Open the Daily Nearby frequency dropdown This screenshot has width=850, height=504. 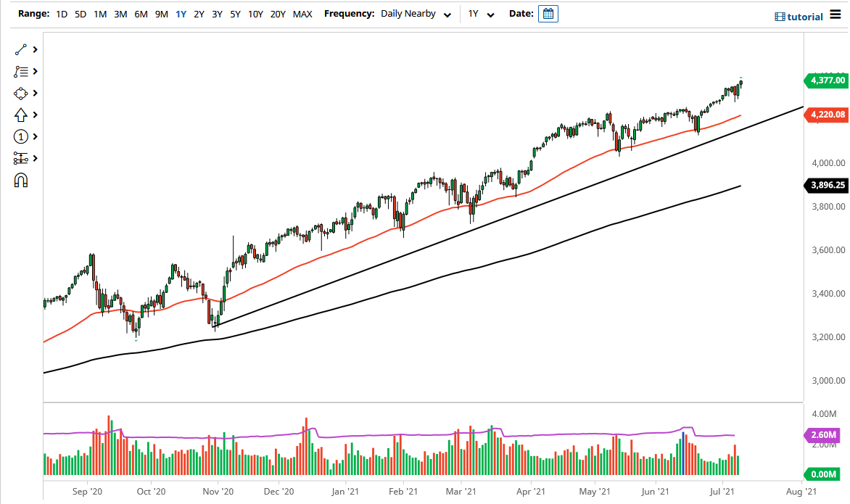(x=413, y=13)
